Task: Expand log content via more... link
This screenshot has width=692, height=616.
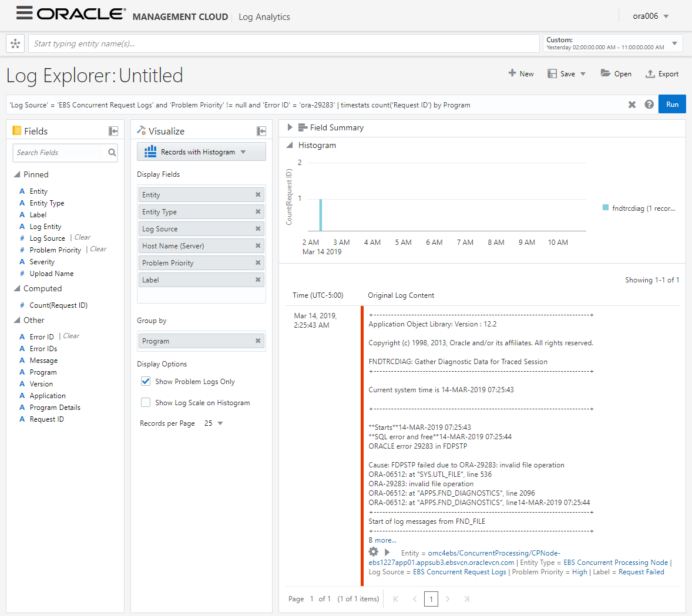Action: point(385,540)
